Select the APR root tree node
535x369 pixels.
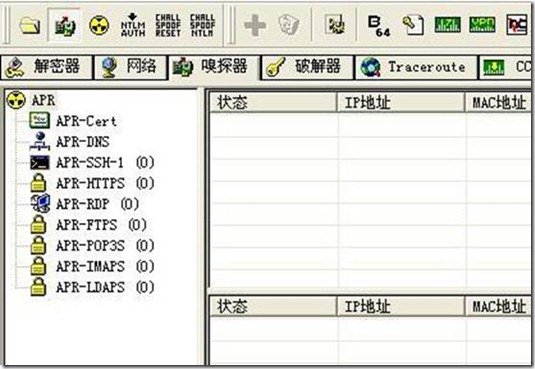click(43, 100)
